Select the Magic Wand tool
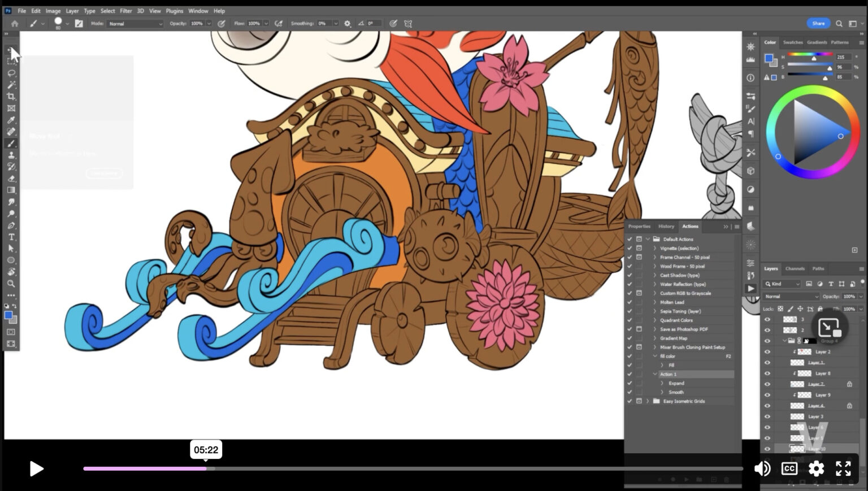The image size is (868, 491). click(11, 85)
